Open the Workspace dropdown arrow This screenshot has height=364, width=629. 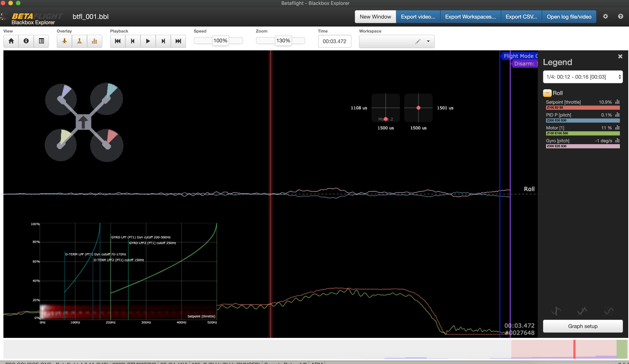point(428,41)
